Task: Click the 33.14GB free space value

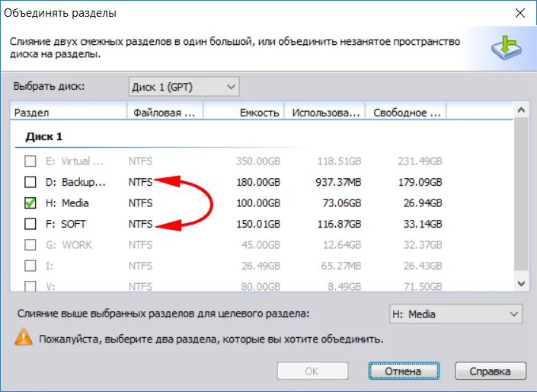Action: pyautogui.click(x=423, y=224)
